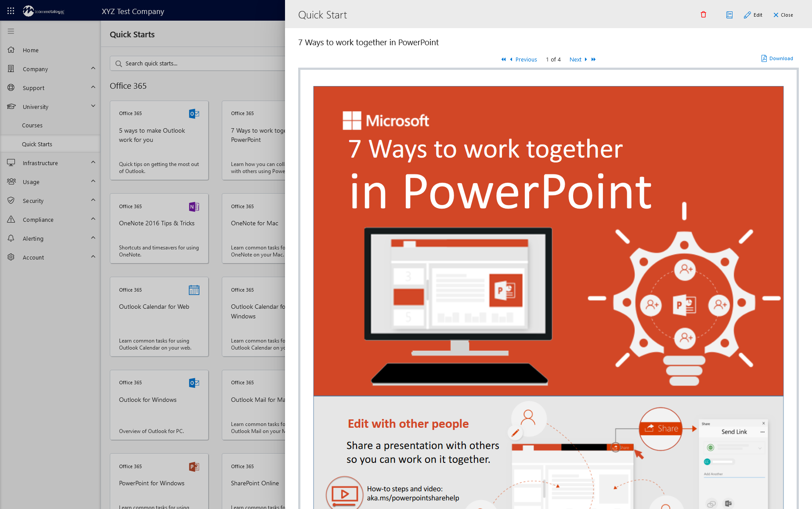Click the Outlook icon on '5 ways' card
812x509 pixels.
click(194, 114)
